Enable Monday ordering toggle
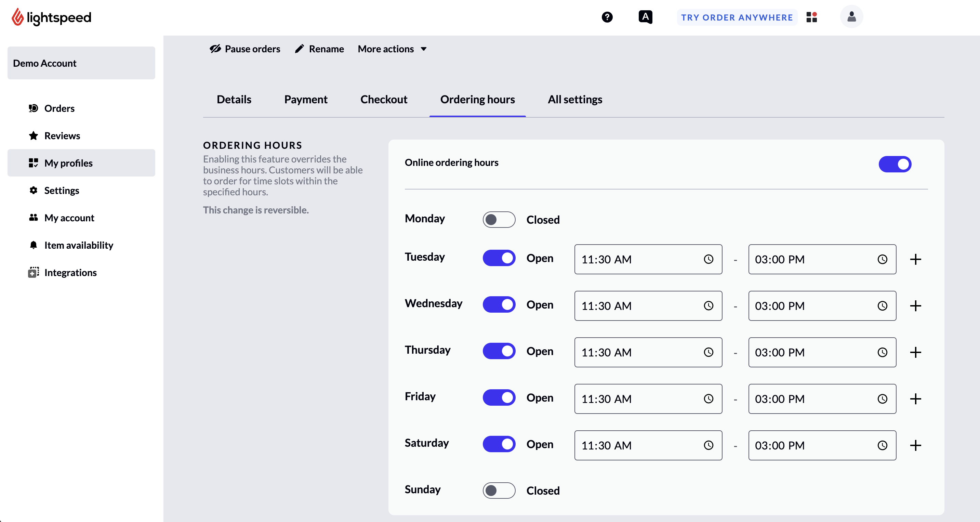The width and height of the screenshot is (980, 522). (x=499, y=220)
